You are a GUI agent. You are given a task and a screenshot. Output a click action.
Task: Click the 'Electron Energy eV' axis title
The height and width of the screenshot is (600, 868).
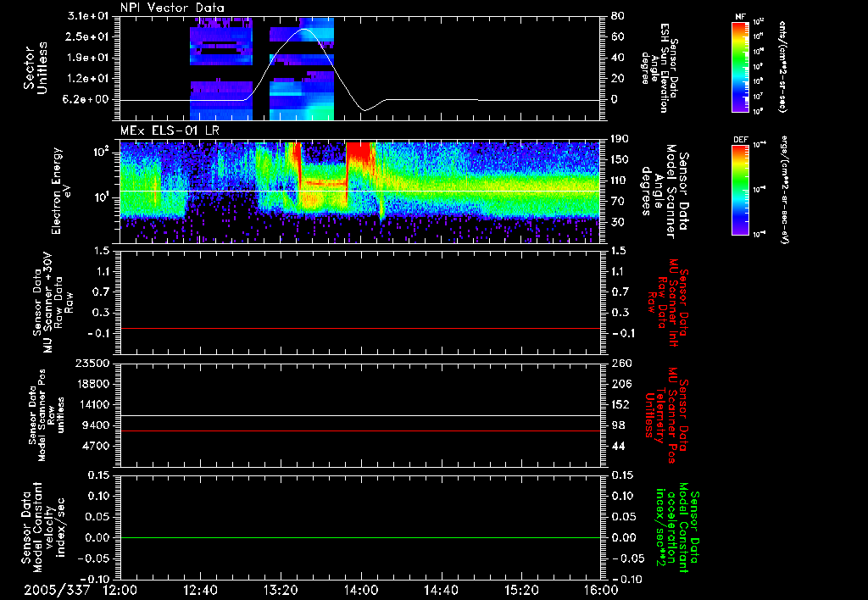pos(60,191)
